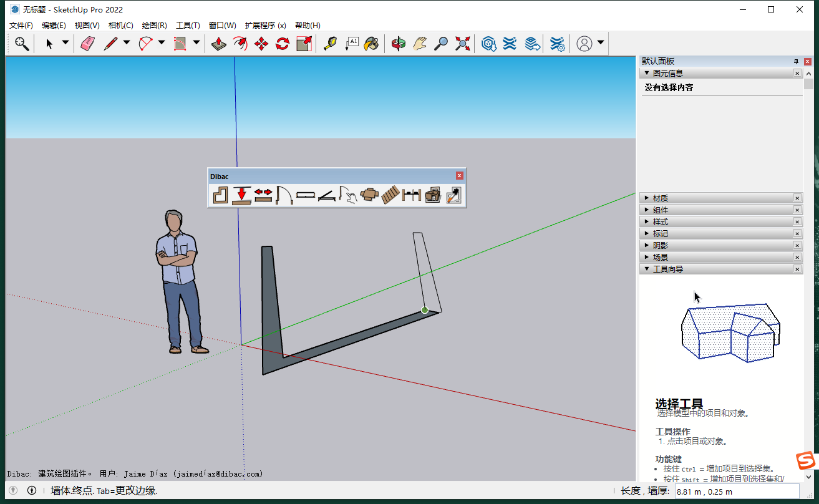
Task: Open the Extension Manager
Action: [558, 43]
